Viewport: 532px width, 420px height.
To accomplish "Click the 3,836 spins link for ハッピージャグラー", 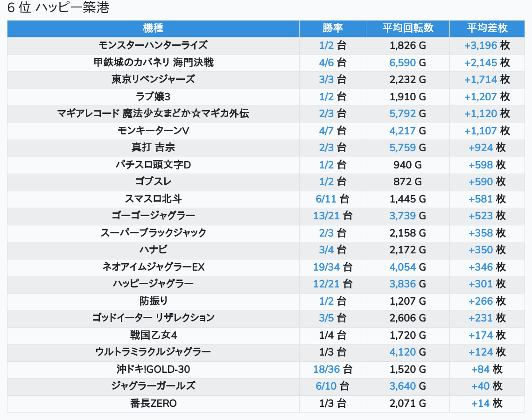I will (402, 284).
